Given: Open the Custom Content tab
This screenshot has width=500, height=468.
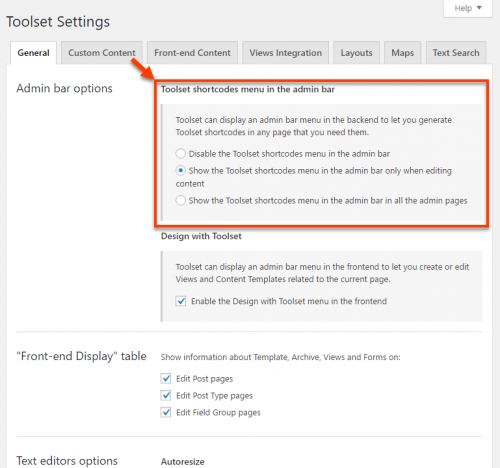Looking at the screenshot, I should 102,53.
